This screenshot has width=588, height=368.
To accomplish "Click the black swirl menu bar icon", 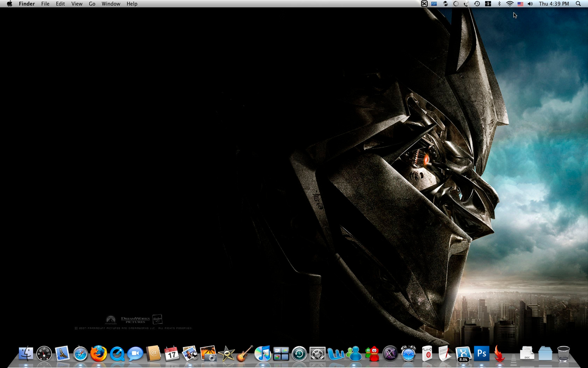I will tap(446, 4).
